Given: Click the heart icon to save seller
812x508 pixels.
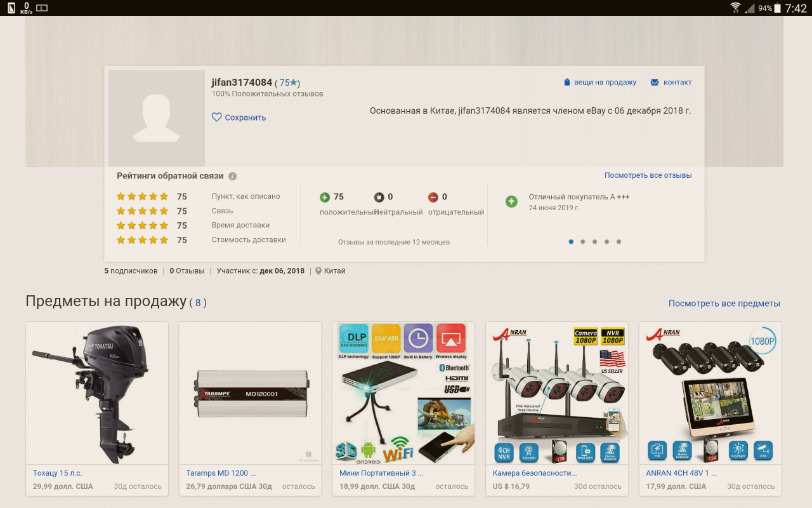Looking at the screenshot, I should click(x=216, y=117).
